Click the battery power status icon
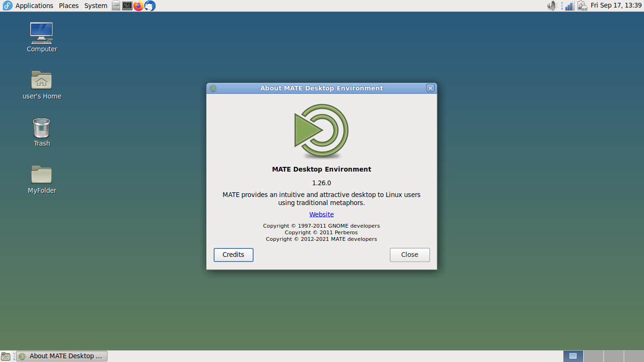The width and height of the screenshot is (644, 362). point(582,6)
